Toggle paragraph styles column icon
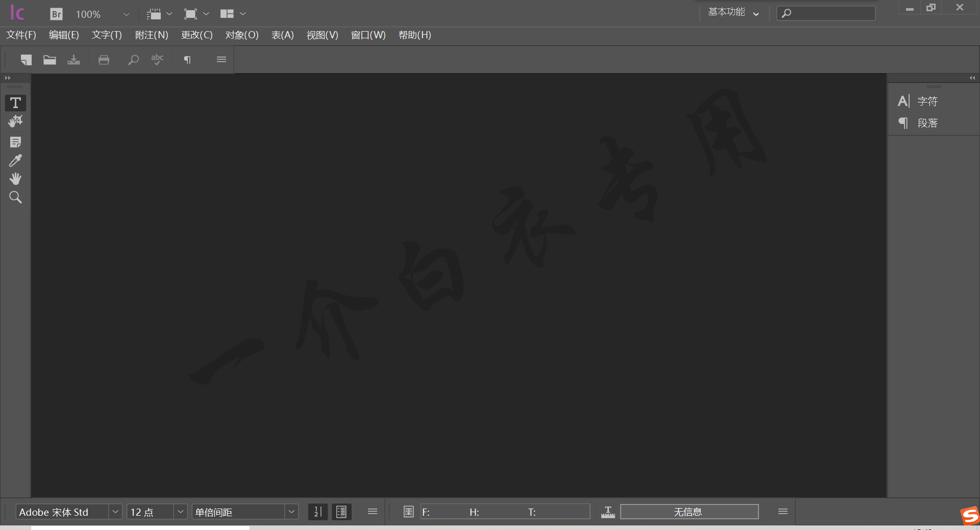Viewport: 980px width, 530px height. coord(341,512)
